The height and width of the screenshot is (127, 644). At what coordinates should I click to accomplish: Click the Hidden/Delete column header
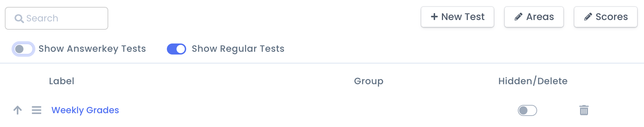(533, 81)
